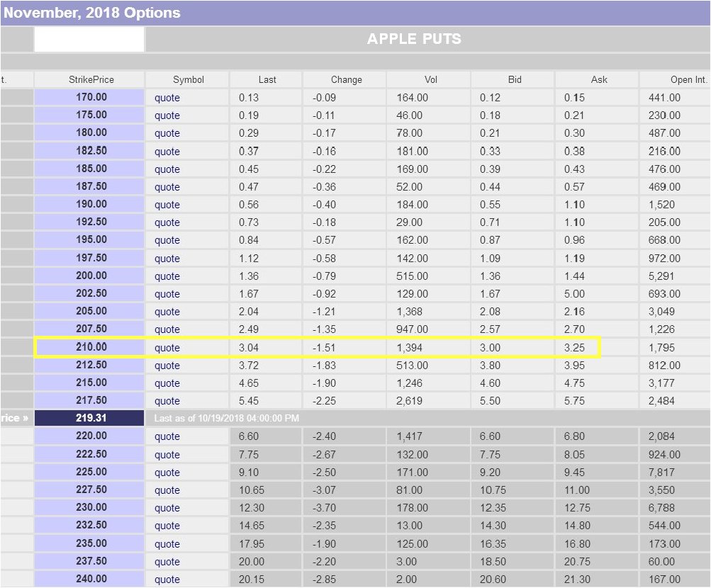711x588 pixels.
Task: Open the quote link for strike 240.00
Action: point(167,579)
